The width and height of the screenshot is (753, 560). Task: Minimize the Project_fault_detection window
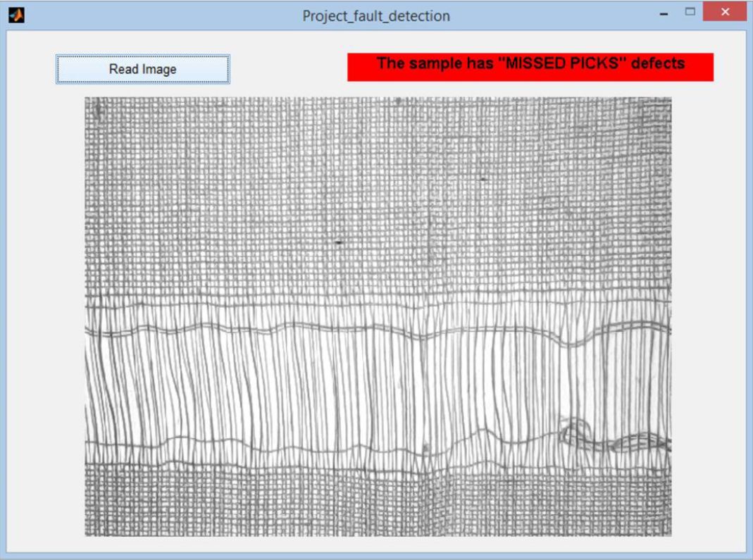coord(664,14)
